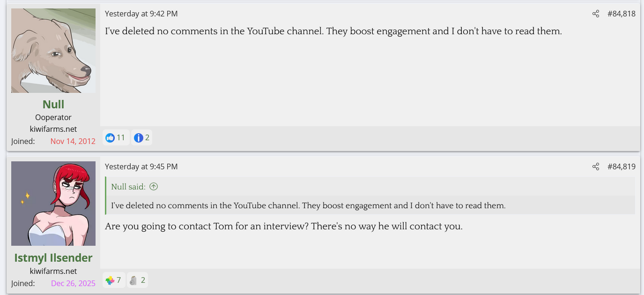
Task: Click share icon on post #84,819
Action: (x=595, y=167)
